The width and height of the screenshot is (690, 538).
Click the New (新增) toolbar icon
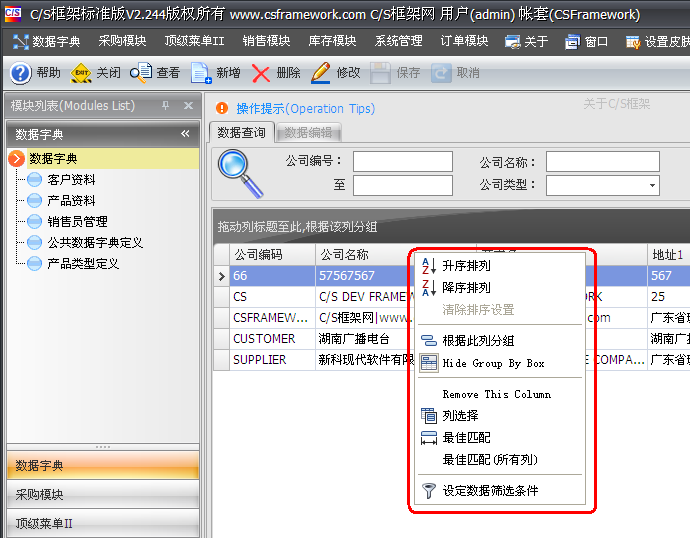[x=201, y=73]
